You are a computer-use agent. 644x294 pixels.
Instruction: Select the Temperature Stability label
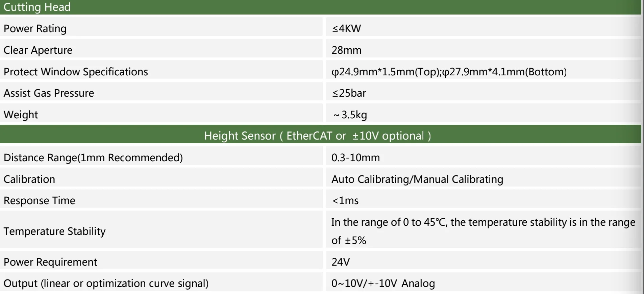(x=55, y=231)
